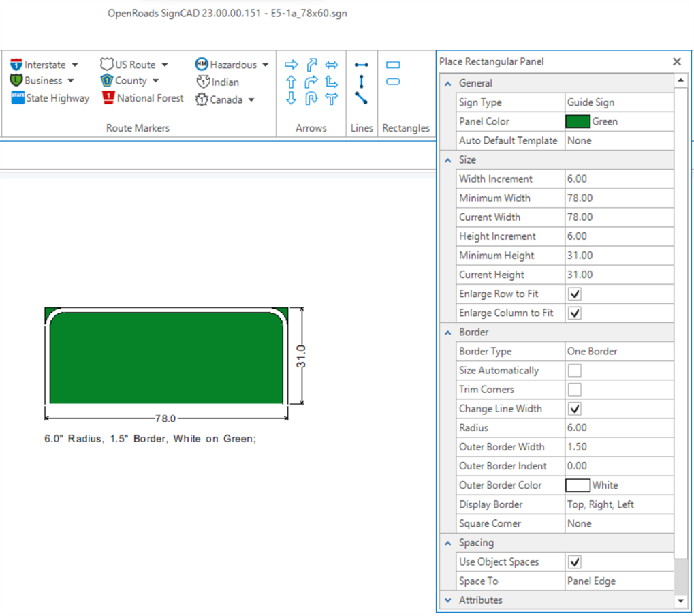Select the Hazardous route marker icon
The image size is (694, 616).
tap(202, 65)
